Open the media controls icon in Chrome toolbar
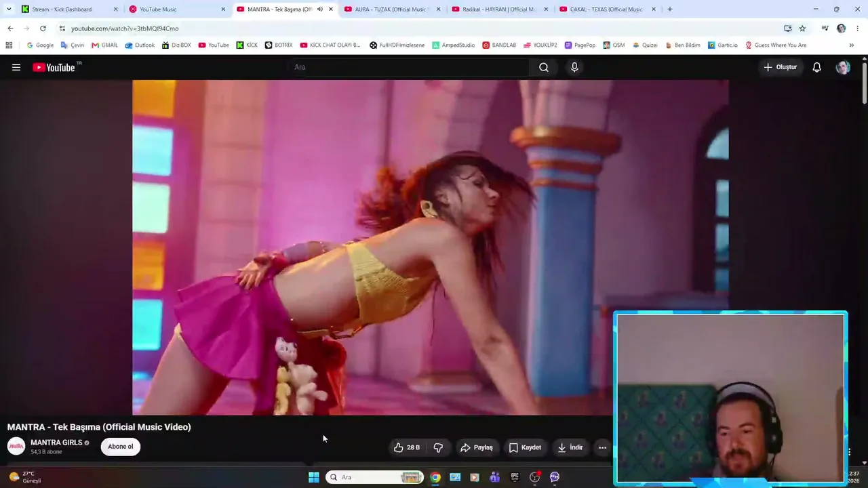Image resolution: width=868 pixels, height=488 pixels. click(825, 28)
